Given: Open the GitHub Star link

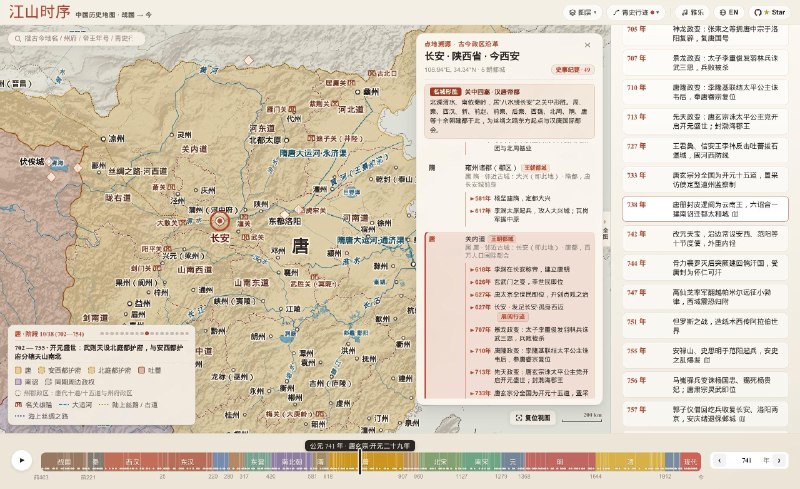Looking at the screenshot, I should (770, 12).
